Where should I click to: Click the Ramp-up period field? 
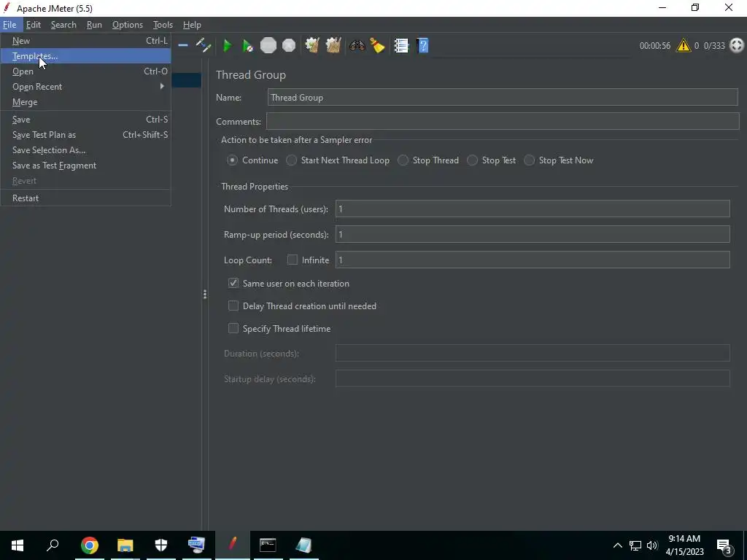pyautogui.click(x=533, y=234)
